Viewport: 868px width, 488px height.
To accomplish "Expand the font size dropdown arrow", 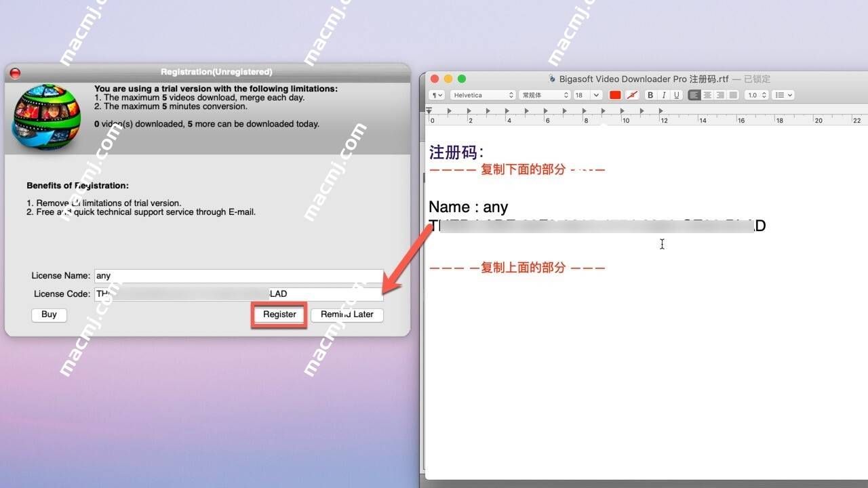I will (x=596, y=95).
